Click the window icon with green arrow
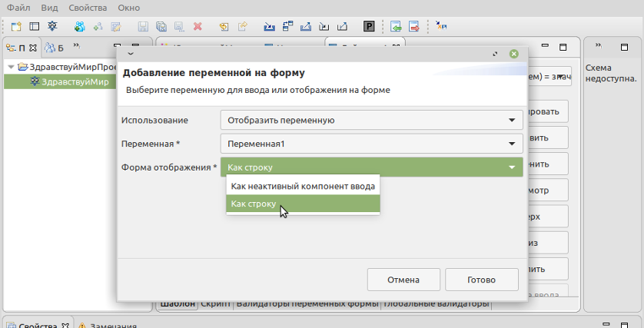The image size is (644, 328). tap(396, 27)
